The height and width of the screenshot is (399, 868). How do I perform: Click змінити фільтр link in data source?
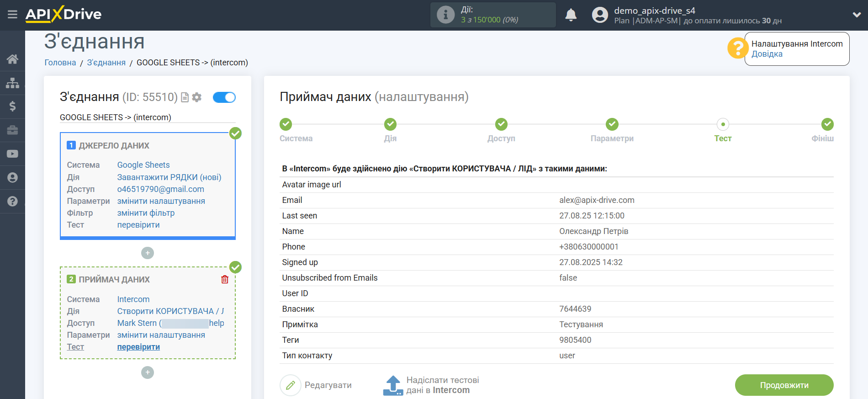146,213
